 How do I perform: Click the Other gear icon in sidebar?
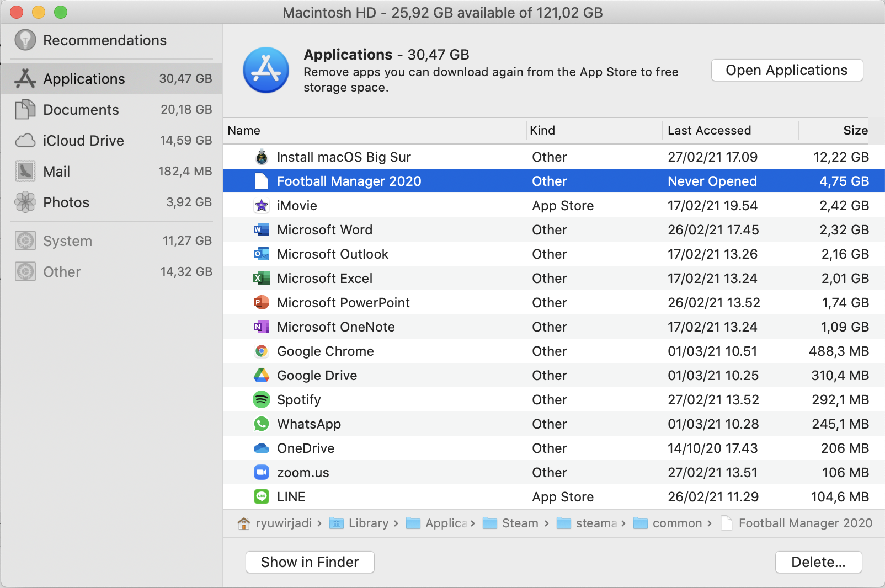pyautogui.click(x=25, y=271)
